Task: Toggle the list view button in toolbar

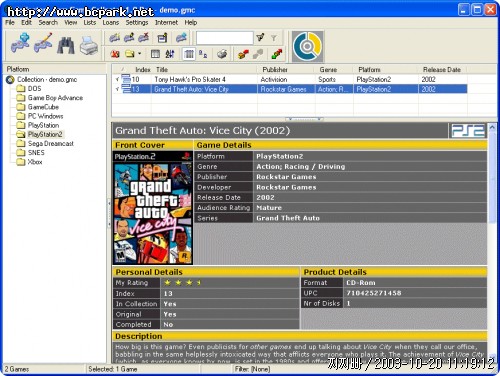Action: tap(189, 54)
